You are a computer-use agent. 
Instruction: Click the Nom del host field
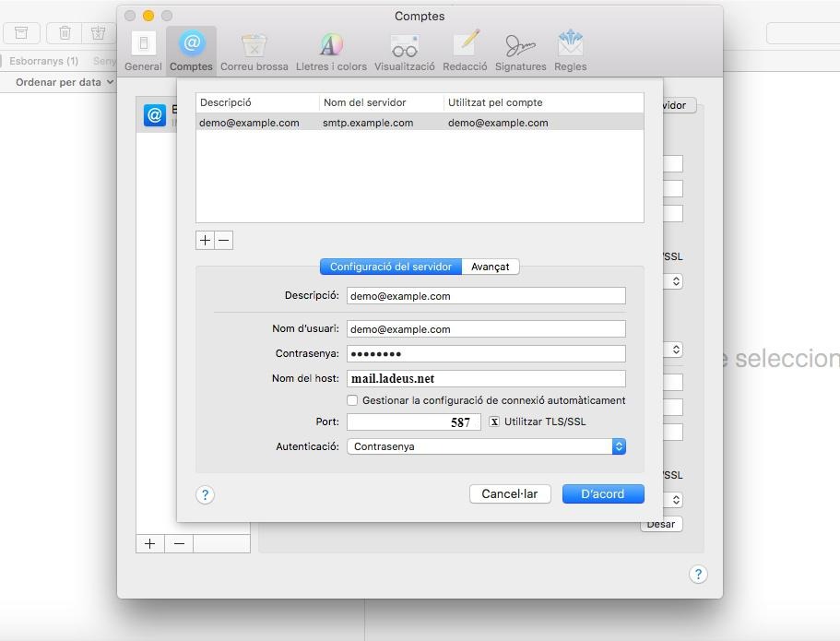pyautogui.click(x=486, y=378)
